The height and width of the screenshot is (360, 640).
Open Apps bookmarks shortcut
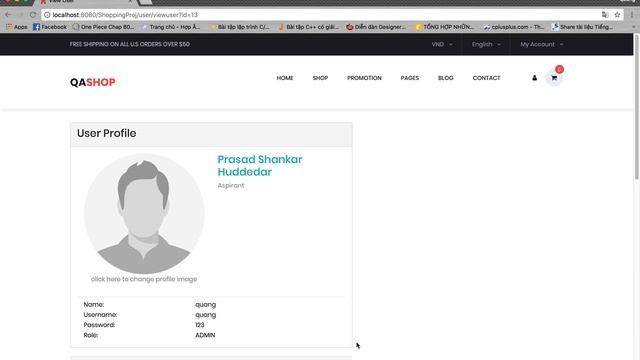pyautogui.click(x=17, y=27)
